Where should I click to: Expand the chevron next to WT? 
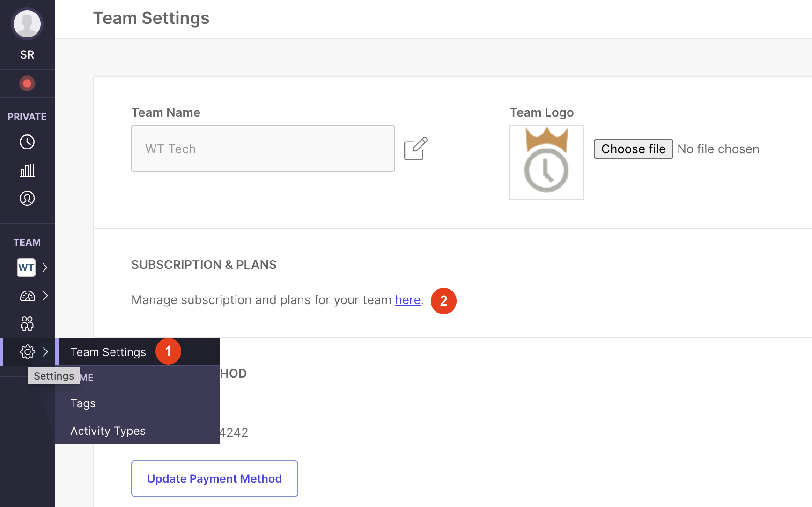click(45, 268)
